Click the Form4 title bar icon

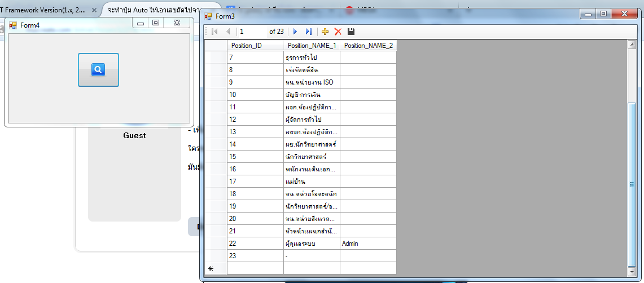[x=13, y=25]
